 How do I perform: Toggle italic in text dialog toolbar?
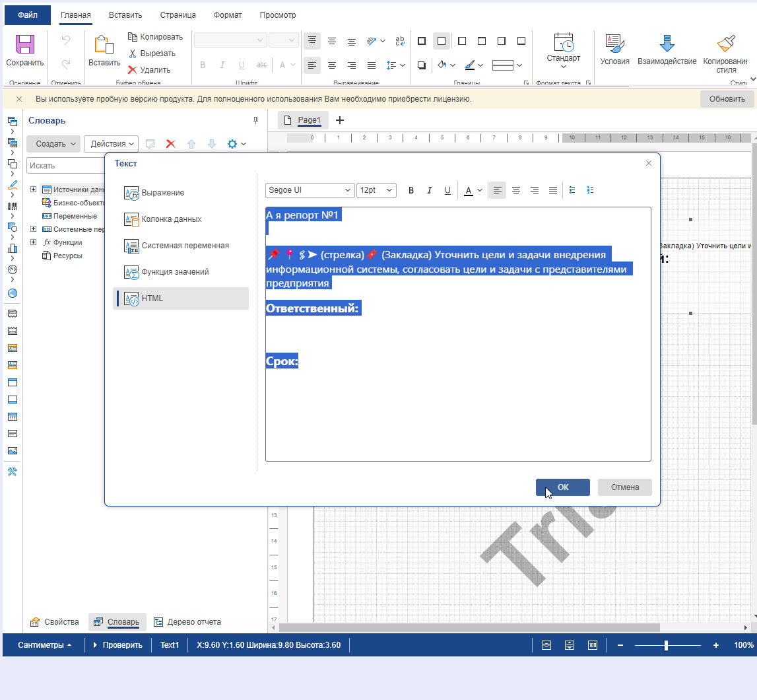click(430, 190)
